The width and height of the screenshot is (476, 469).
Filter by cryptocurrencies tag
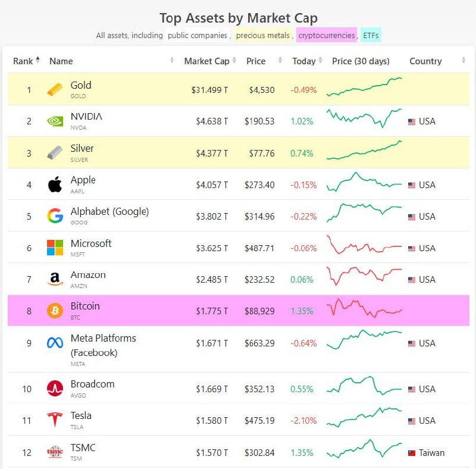pyautogui.click(x=327, y=35)
